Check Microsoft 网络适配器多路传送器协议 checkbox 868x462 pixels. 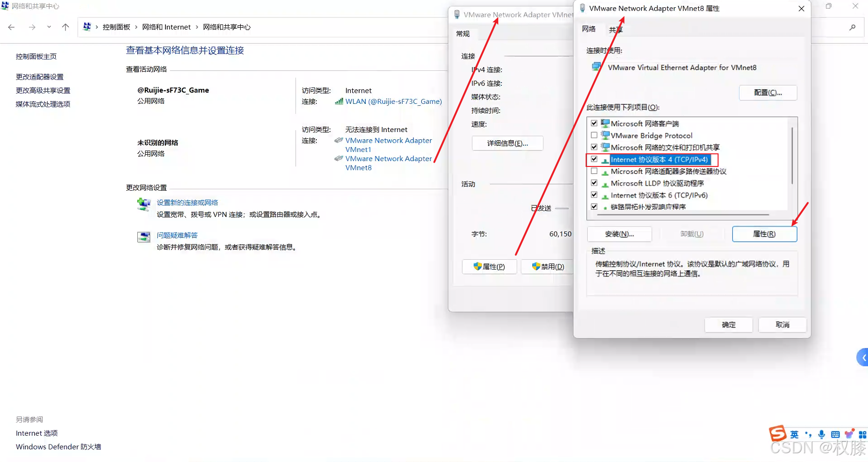tap(594, 171)
